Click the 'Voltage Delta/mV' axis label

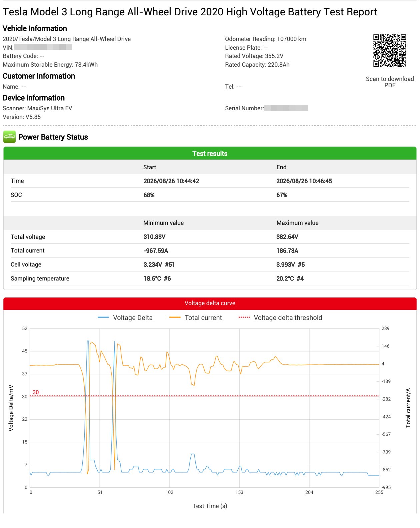pos(11,408)
